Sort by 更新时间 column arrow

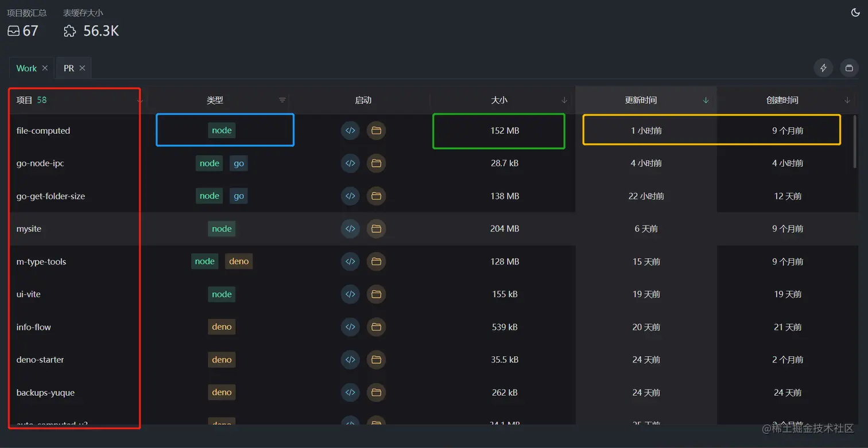point(706,100)
